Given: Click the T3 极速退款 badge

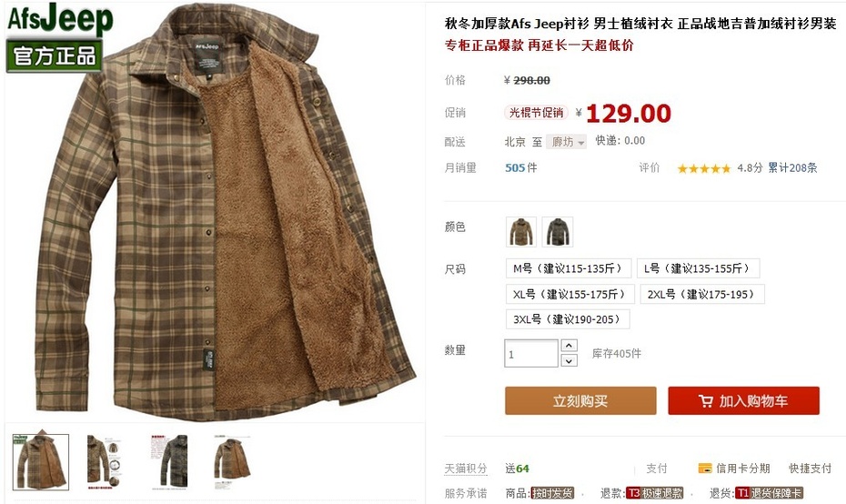Looking at the screenshot, I should [x=655, y=493].
